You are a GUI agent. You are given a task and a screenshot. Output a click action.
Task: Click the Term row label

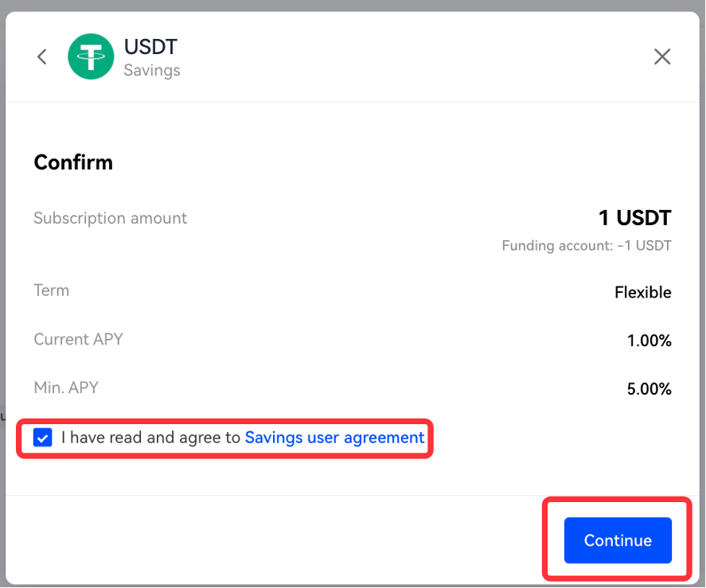click(x=51, y=290)
